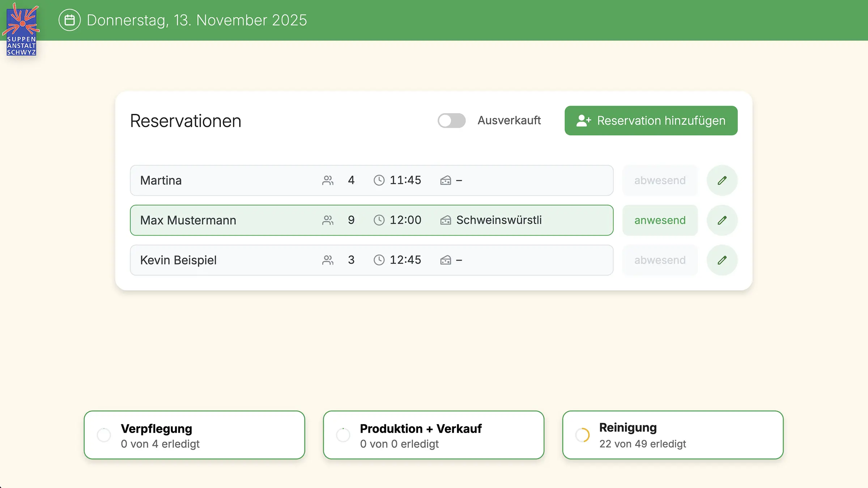Click the clock icon beside 12:45

pos(379,260)
